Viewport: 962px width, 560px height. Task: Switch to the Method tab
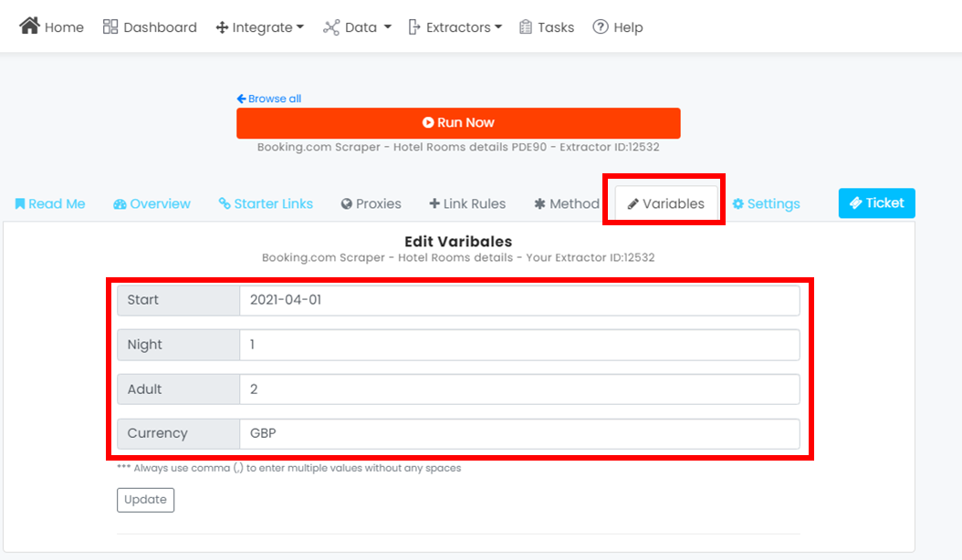tap(567, 203)
